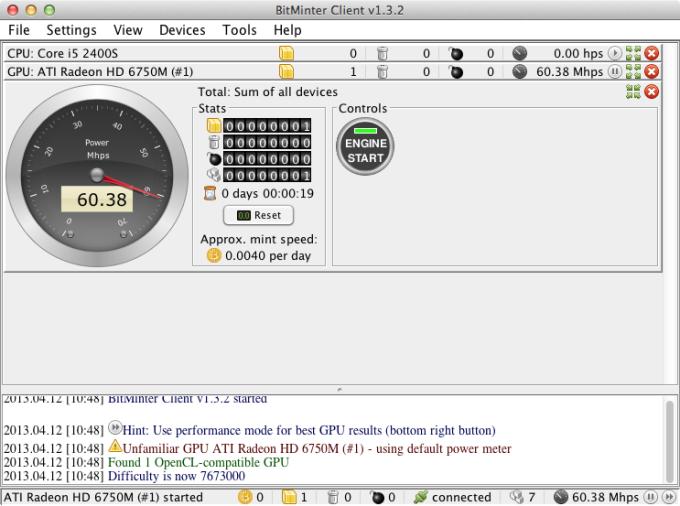Close the Total Sum of all devices panel
The height and width of the screenshot is (506, 680).
pos(651,91)
